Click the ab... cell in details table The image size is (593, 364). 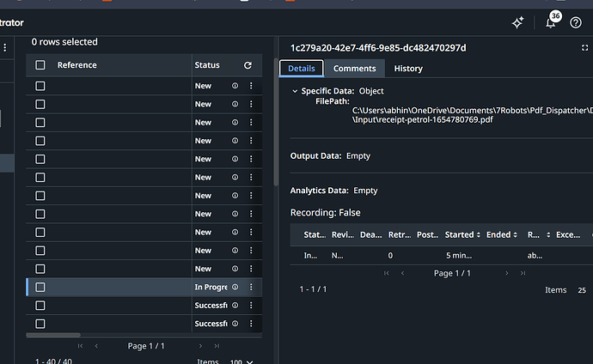535,256
